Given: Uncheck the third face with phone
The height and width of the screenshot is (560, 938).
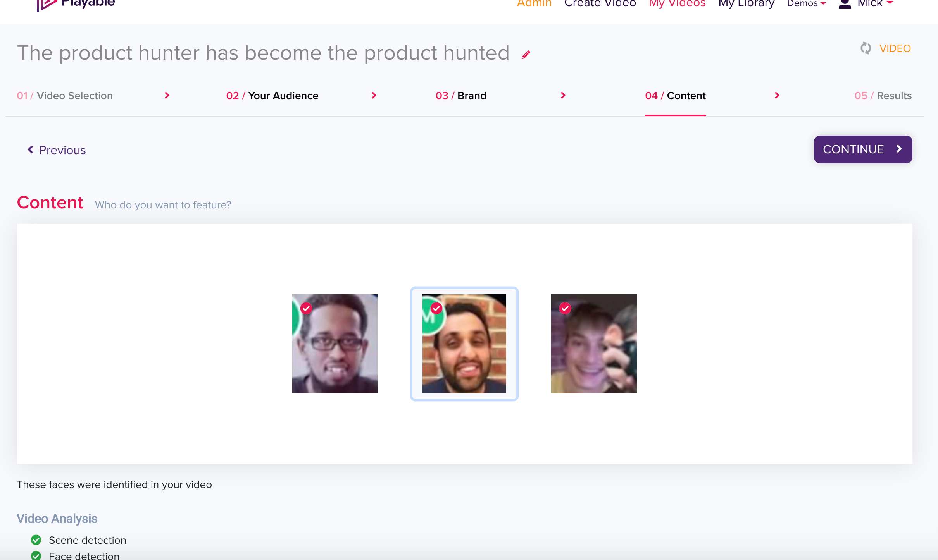Looking at the screenshot, I should click(565, 308).
